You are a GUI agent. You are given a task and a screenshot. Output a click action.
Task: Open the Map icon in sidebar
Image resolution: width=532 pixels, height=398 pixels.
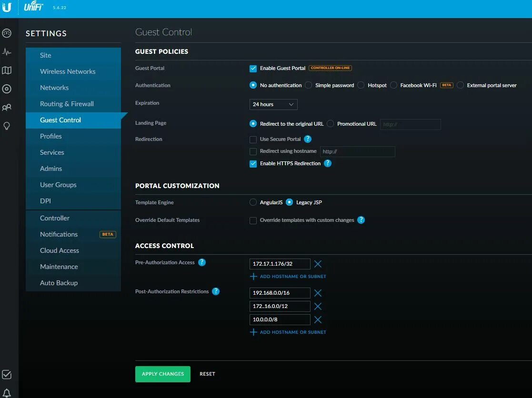(x=7, y=70)
